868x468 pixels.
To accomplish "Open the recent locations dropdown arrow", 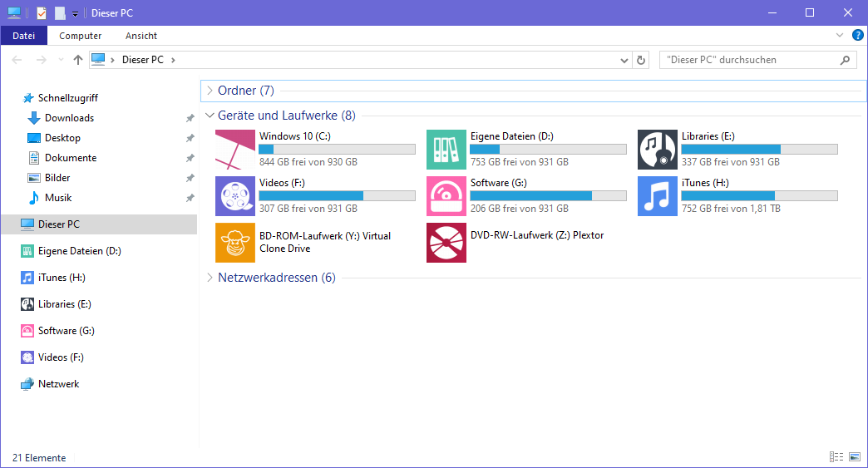I will tap(61, 60).
